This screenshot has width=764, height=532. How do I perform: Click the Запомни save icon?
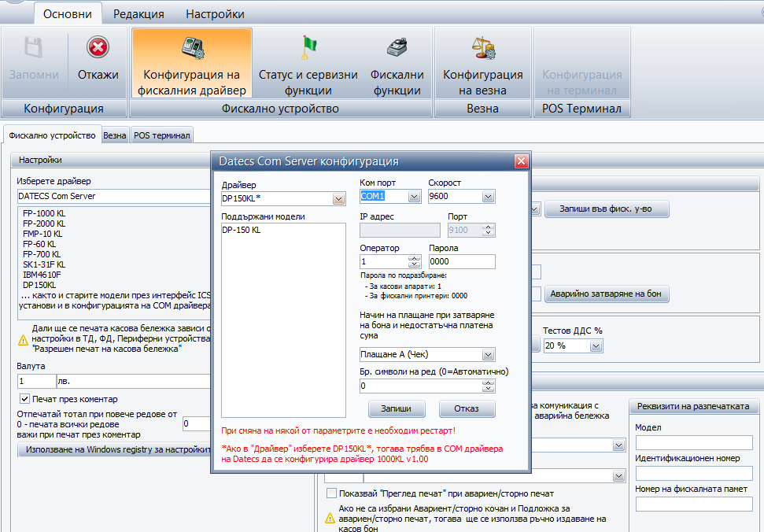(34, 48)
